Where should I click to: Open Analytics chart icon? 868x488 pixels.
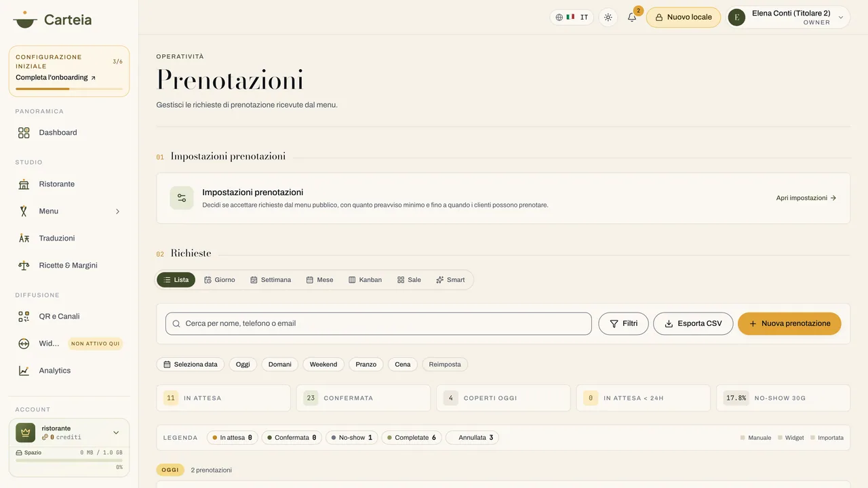click(x=24, y=371)
